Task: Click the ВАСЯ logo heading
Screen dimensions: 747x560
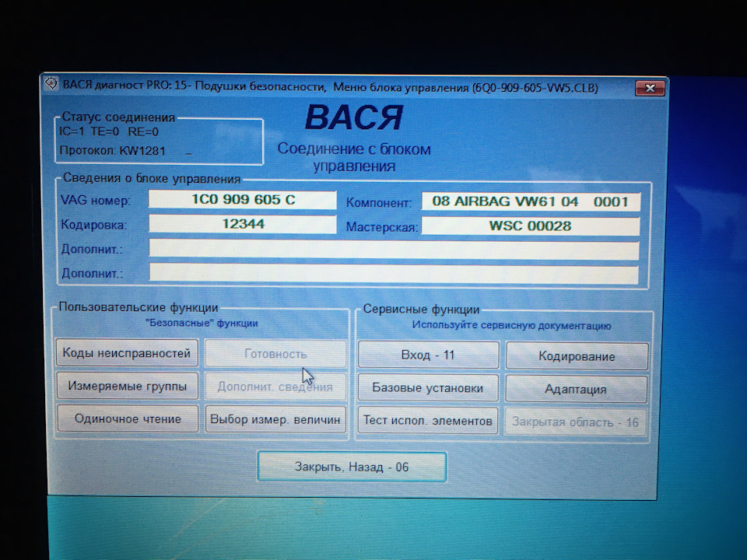Action: 353,117
